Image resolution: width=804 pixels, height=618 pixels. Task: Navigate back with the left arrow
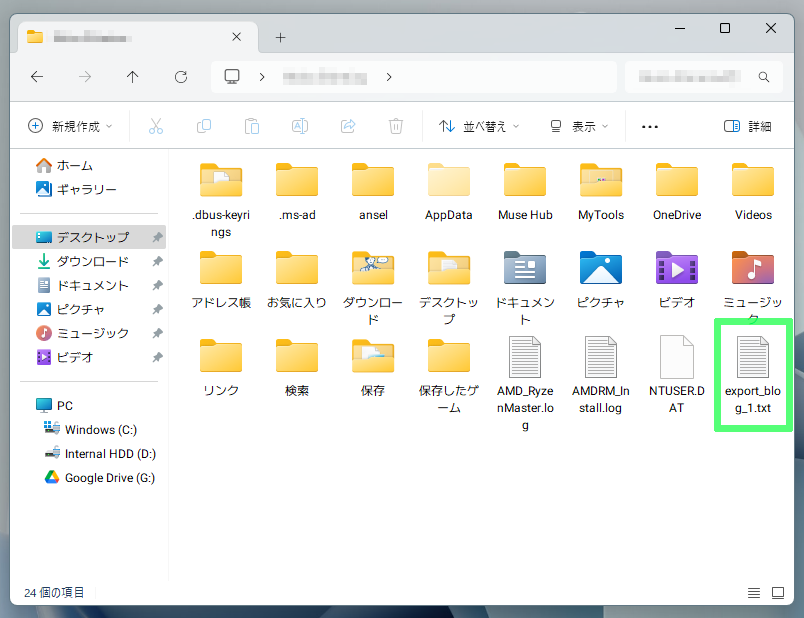pos(37,77)
